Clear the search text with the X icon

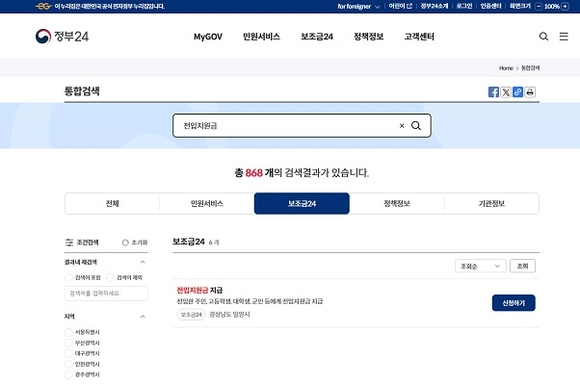402,126
